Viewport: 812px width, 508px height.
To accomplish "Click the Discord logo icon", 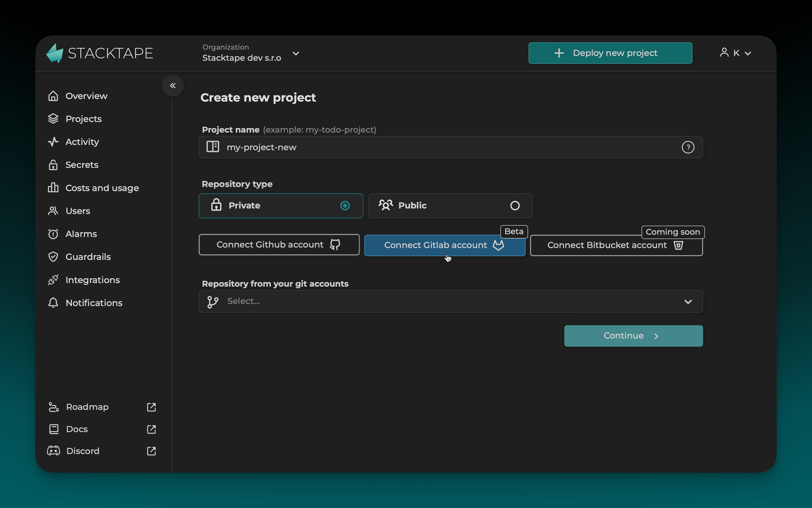I will (x=53, y=451).
